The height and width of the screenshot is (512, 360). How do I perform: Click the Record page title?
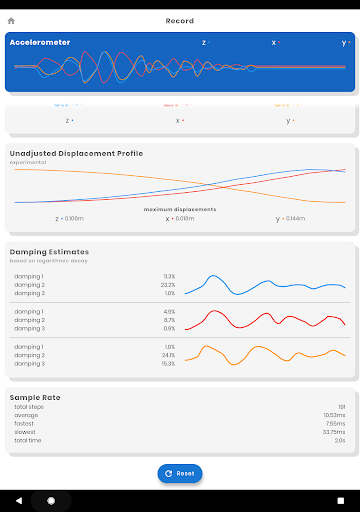180,21
